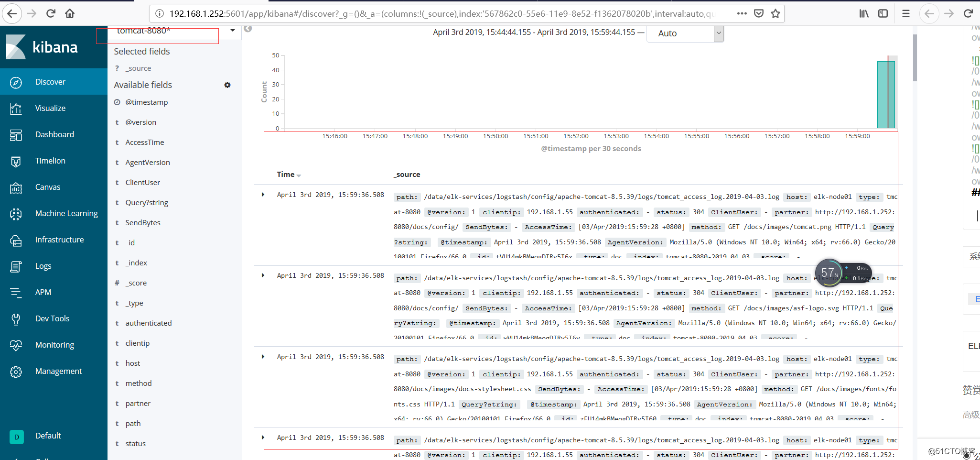The image size is (980, 460).
Task: Select the partner field
Action: coord(138,404)
